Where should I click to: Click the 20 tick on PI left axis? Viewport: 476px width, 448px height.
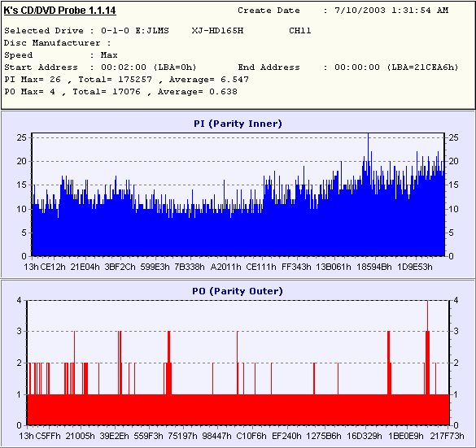pos(21,161)
